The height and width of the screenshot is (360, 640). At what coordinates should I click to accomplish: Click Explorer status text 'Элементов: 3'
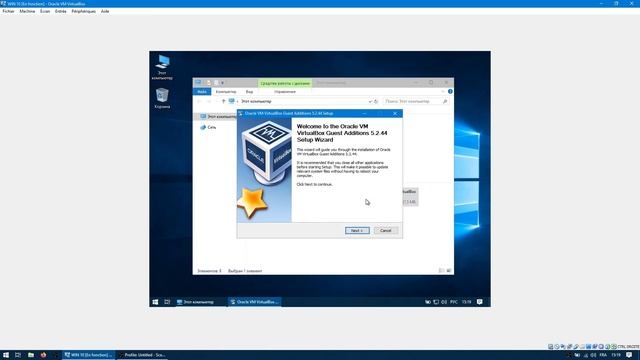(209, 271)
